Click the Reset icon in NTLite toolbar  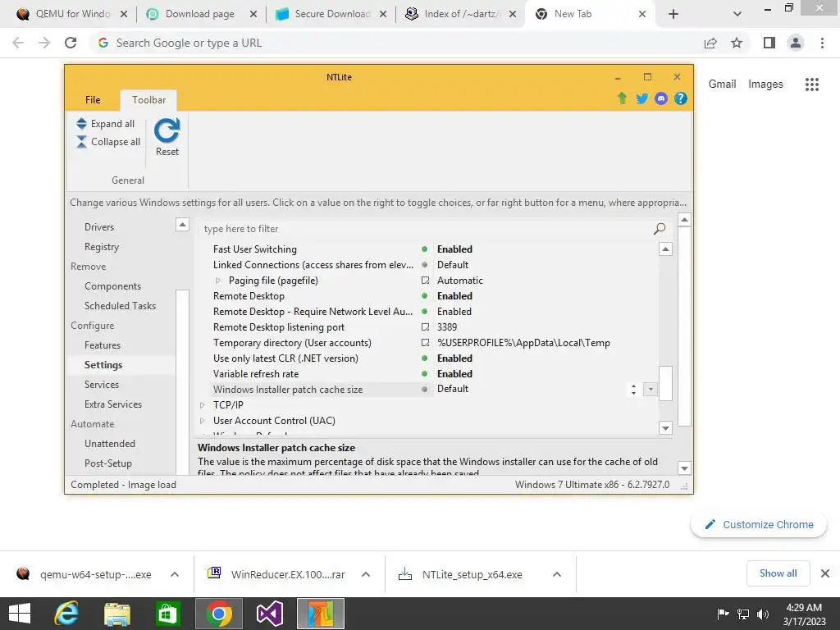(167, 130)
